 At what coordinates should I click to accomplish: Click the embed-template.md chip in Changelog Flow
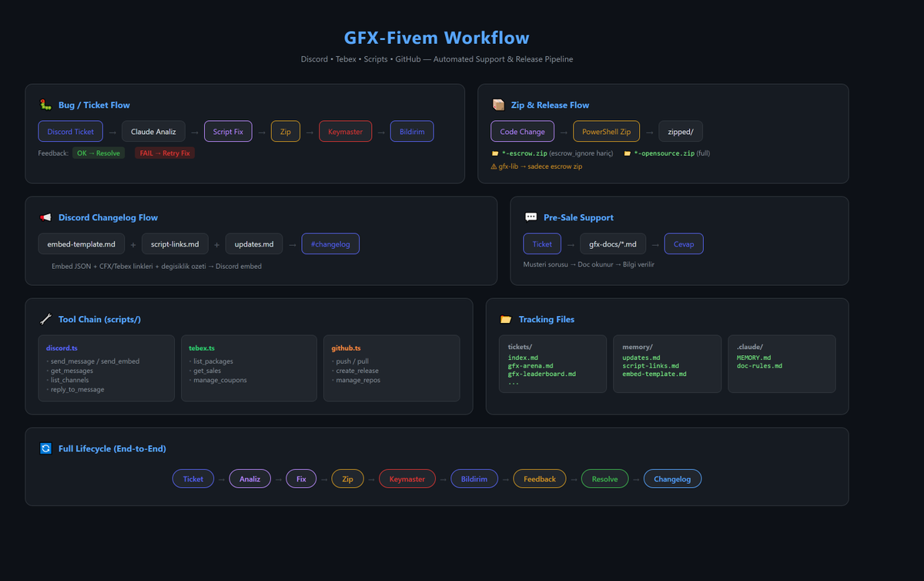[x=82, y=244]
